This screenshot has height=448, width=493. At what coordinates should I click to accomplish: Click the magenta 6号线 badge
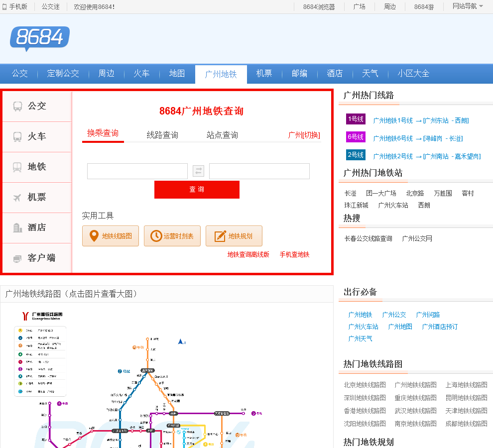click(x=356, y=137)
